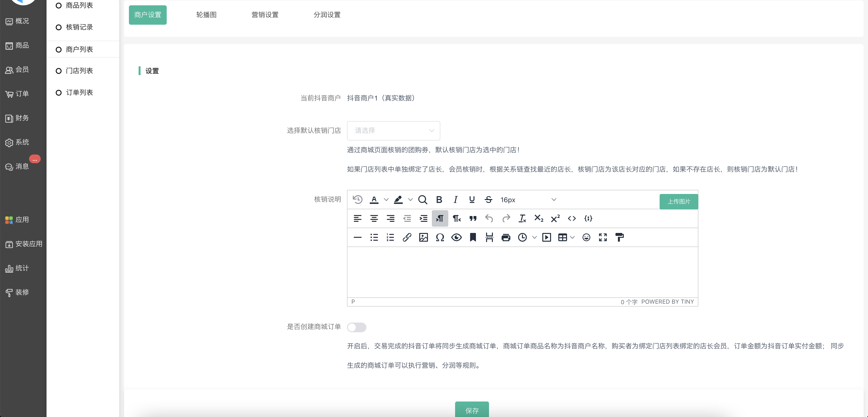Open the special character Omega tool
This screenshot has height=417, width=868.
click(x=440, y=238)
